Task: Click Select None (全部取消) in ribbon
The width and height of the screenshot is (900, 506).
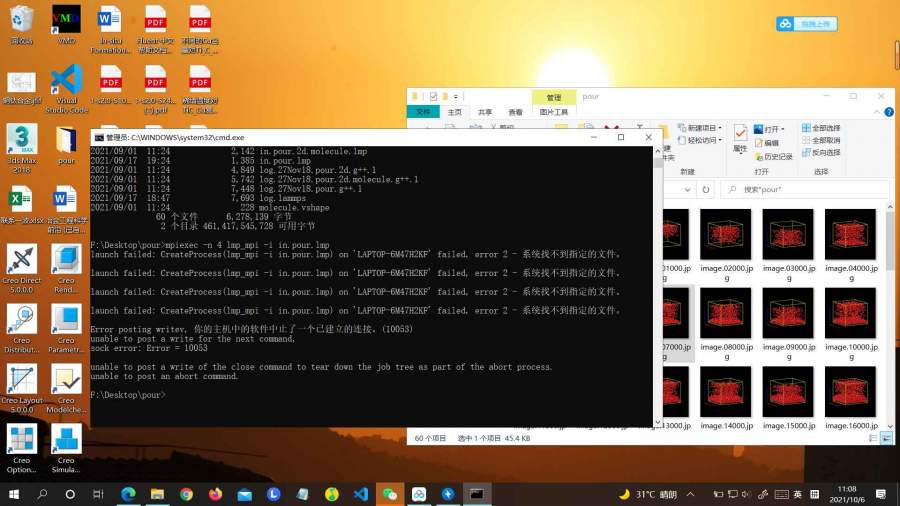Action: tap(825, 141)
